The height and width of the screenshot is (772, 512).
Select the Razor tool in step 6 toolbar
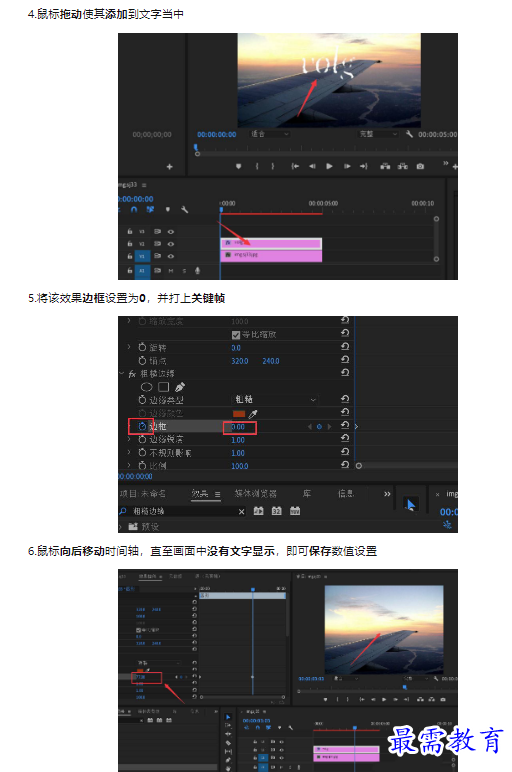pos(228,742)
